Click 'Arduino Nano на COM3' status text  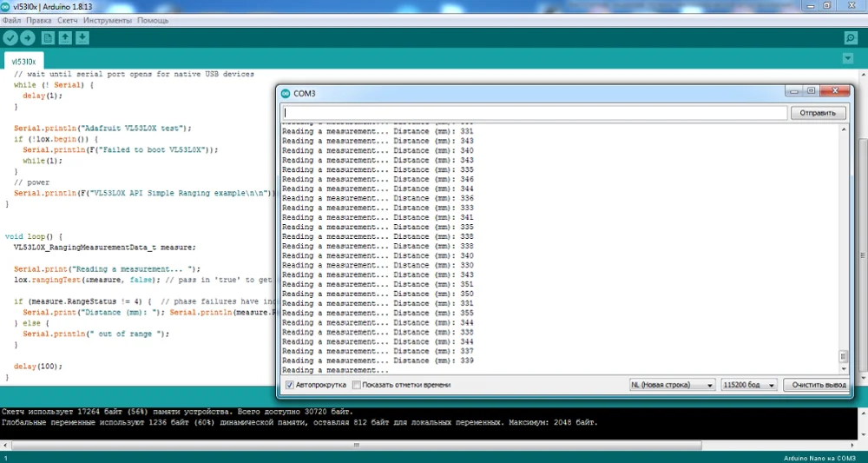(x=819, y=458)
